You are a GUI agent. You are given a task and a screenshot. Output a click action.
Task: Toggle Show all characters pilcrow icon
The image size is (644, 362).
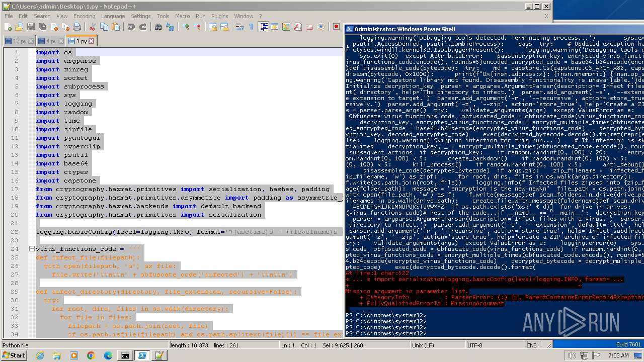(251, 27)
